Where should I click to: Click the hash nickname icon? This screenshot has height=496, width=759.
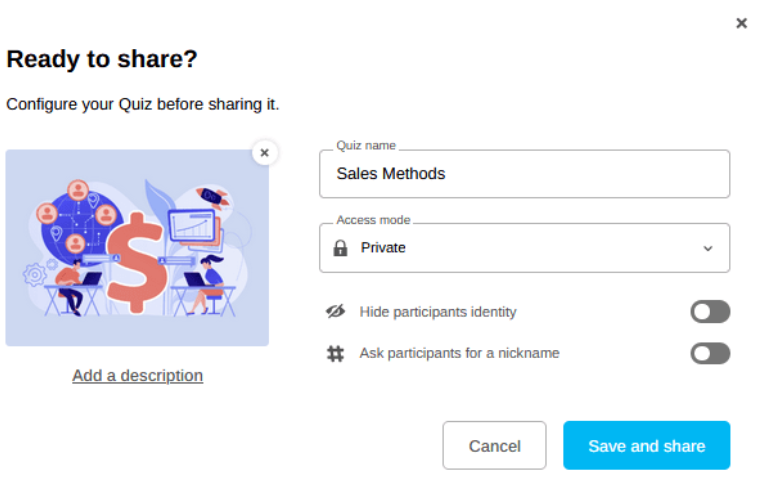(x=335, y=353)
